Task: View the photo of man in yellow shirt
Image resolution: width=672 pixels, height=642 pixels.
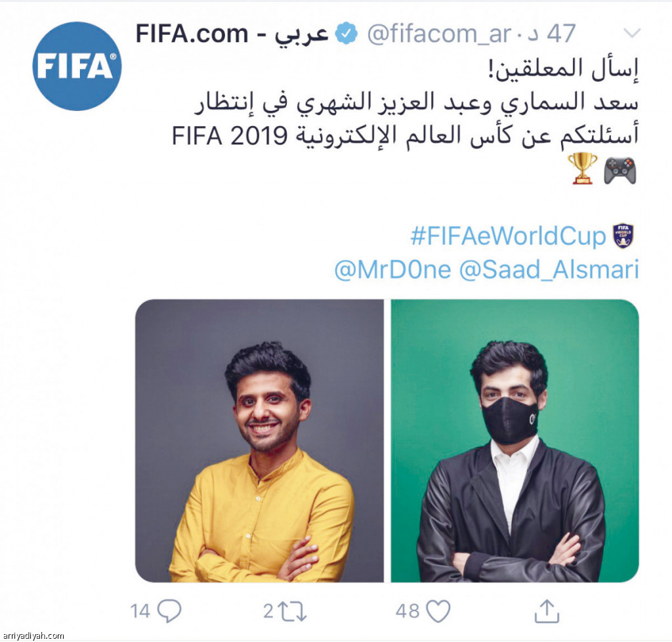Action: pyautogui.click(x=259, y=440)
